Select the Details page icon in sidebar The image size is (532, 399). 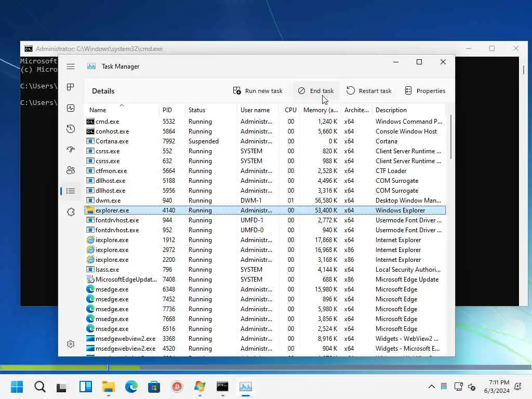71,191
